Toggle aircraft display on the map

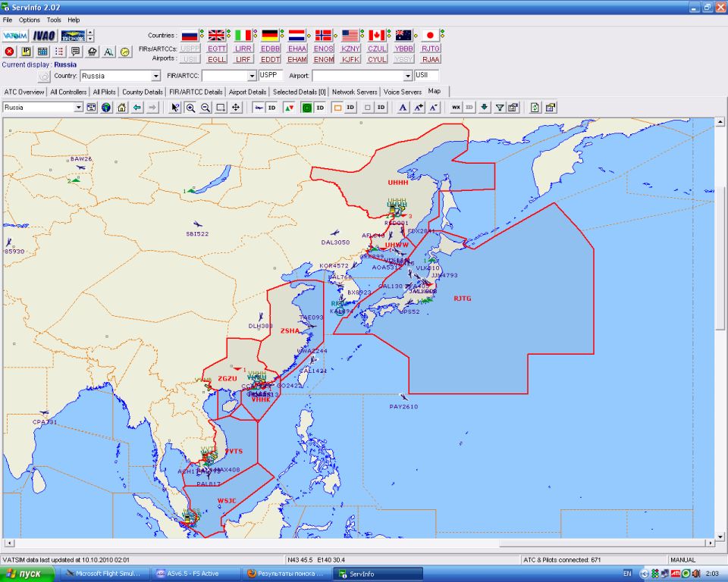(259, 108)
